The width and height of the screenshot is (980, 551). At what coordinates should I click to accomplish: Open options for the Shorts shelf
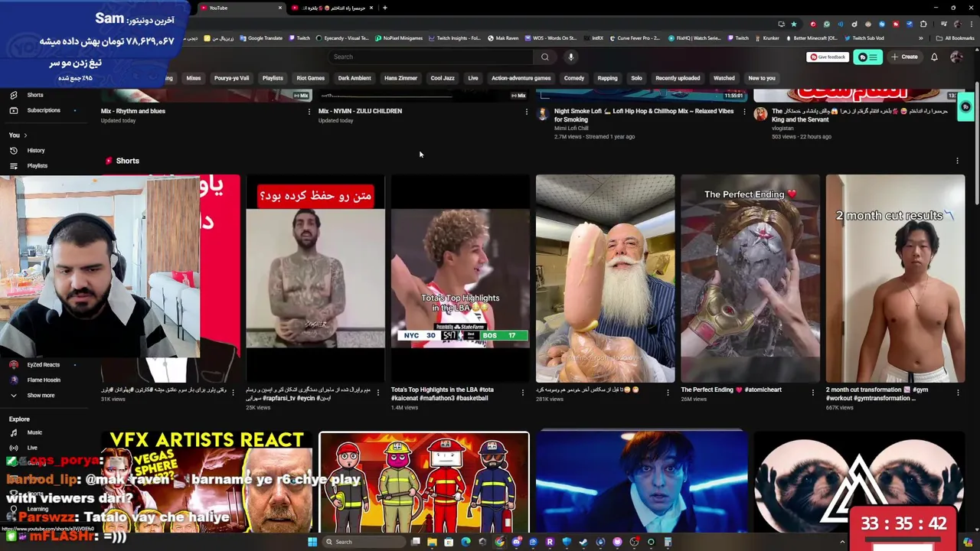point(957,161)
